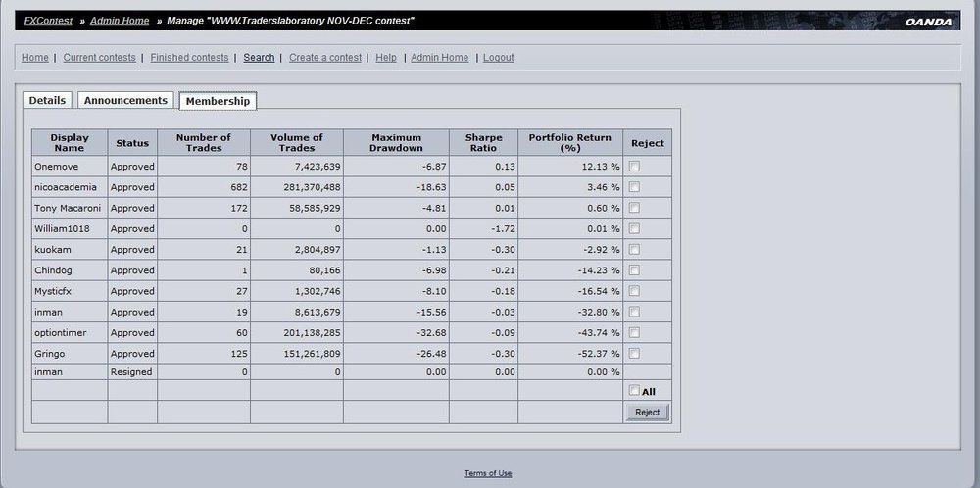Viewport: 980px width, 488px height.
Task: Click the OANDA logo
Action: click(928, 22)
